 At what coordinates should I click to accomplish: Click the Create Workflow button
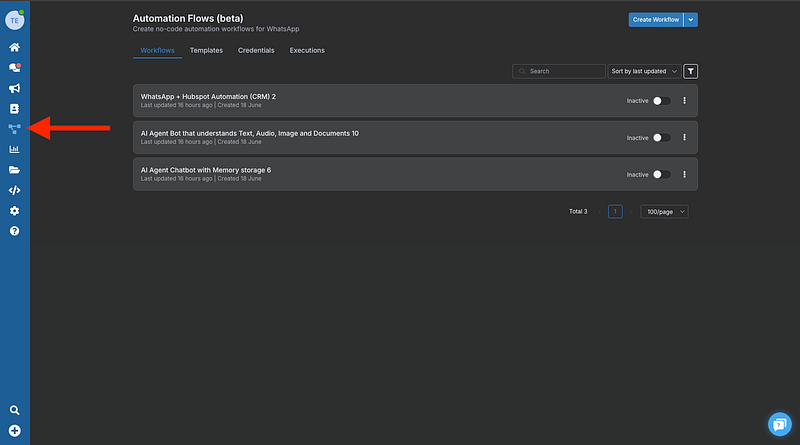click(655, 19)
